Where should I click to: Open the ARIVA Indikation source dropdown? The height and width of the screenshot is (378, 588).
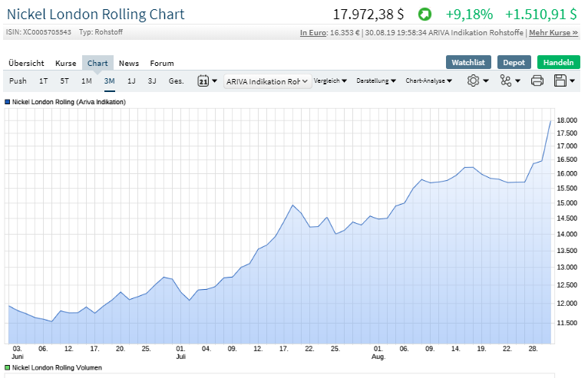pyautogui.click(x=267, y=81)
